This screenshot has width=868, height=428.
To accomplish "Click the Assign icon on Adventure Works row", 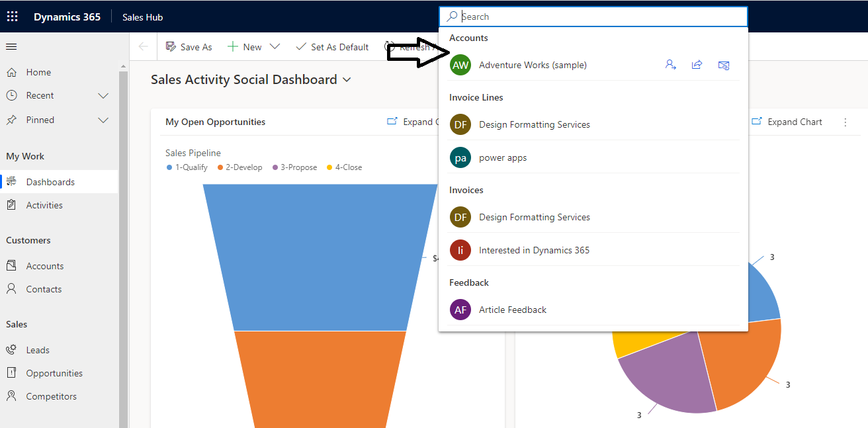I will 671,65.
